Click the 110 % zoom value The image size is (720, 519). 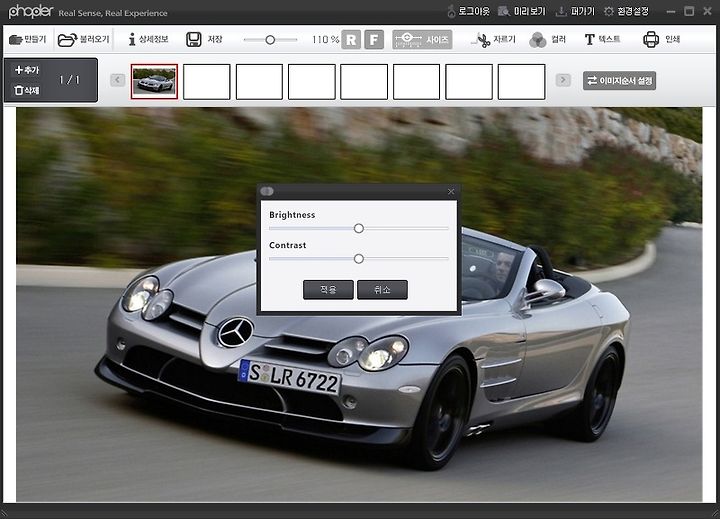326,40
